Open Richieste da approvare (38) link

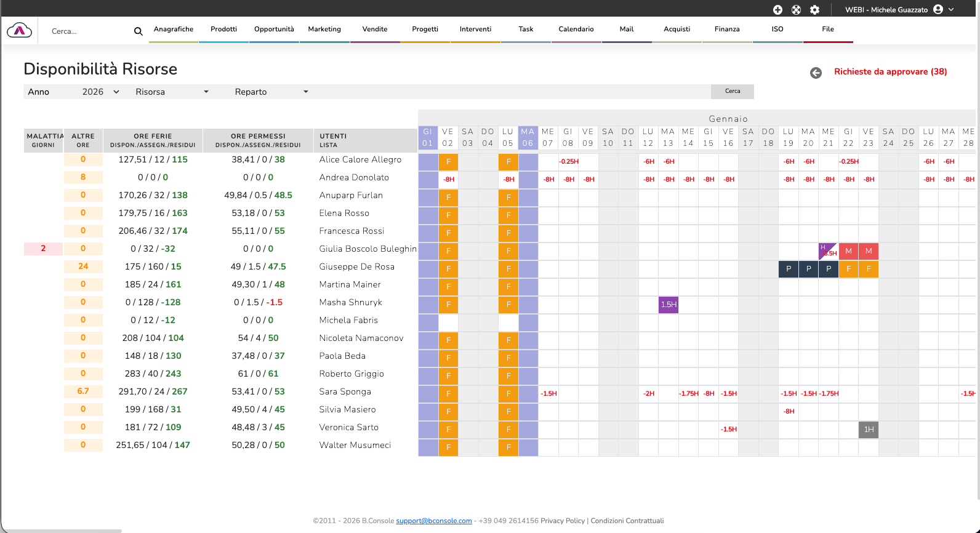890,71
